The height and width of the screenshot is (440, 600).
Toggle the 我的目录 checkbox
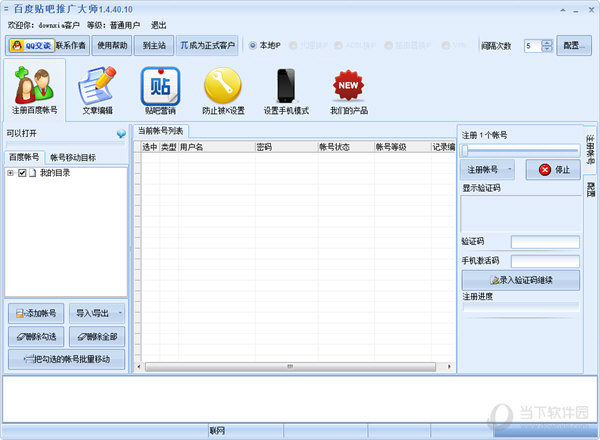pyautogui.click(x=22, y=173)
